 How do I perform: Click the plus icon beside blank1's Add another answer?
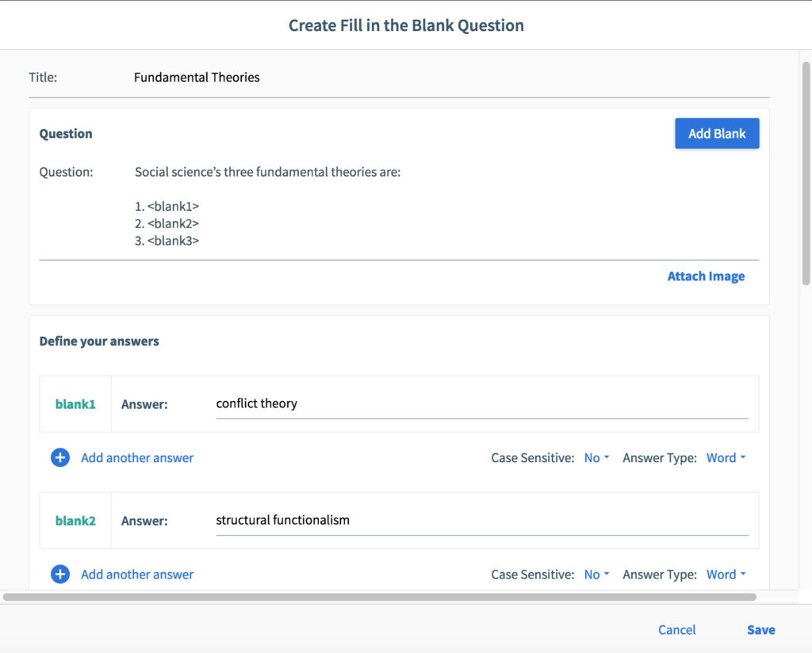coord(60,457)
